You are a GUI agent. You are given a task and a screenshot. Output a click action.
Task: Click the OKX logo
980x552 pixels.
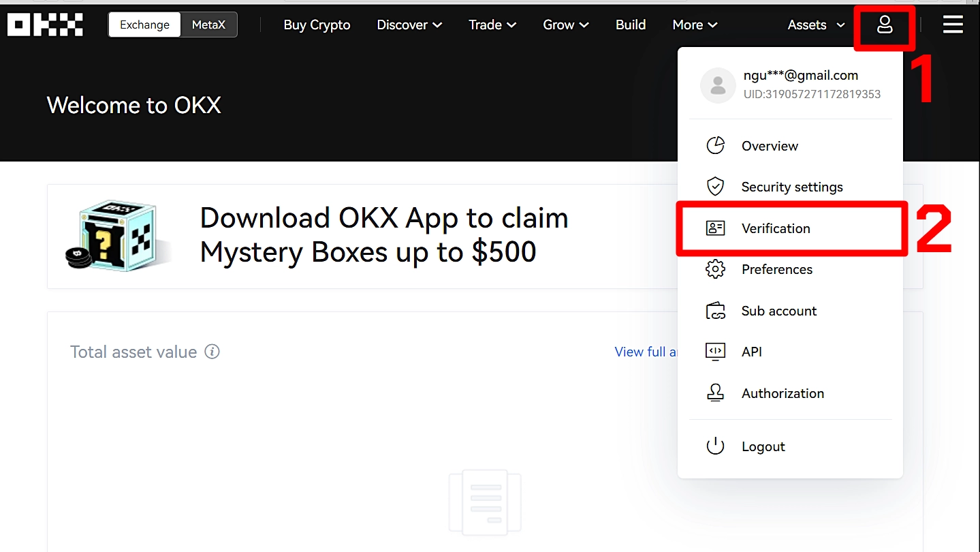pos(45,25)
